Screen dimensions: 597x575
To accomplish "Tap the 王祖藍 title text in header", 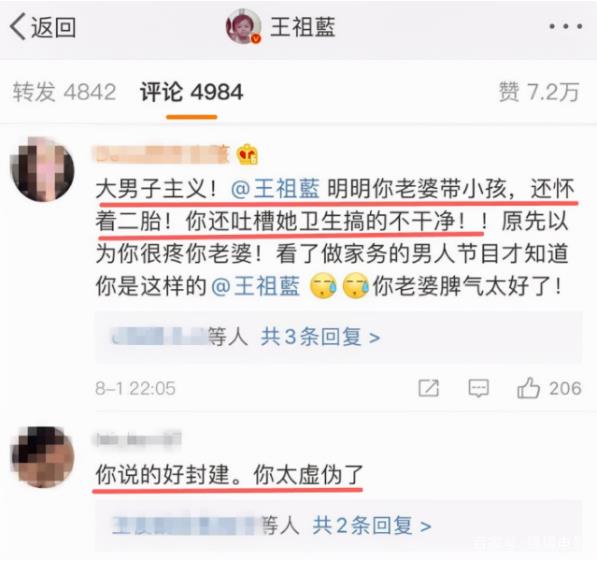I will coord(303,27).
